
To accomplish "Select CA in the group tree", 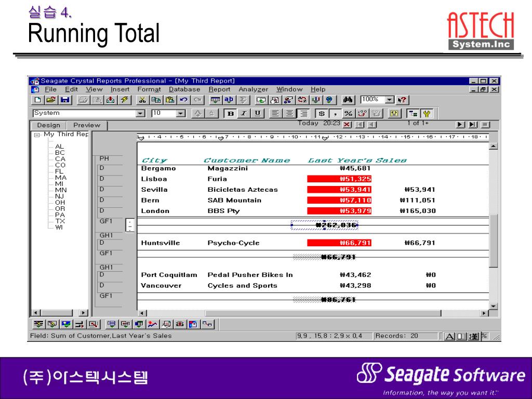I will point(60,159).
